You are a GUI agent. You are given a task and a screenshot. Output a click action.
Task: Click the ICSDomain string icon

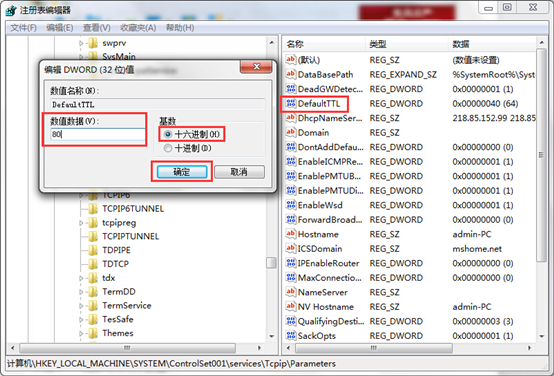tap(290, 248)
